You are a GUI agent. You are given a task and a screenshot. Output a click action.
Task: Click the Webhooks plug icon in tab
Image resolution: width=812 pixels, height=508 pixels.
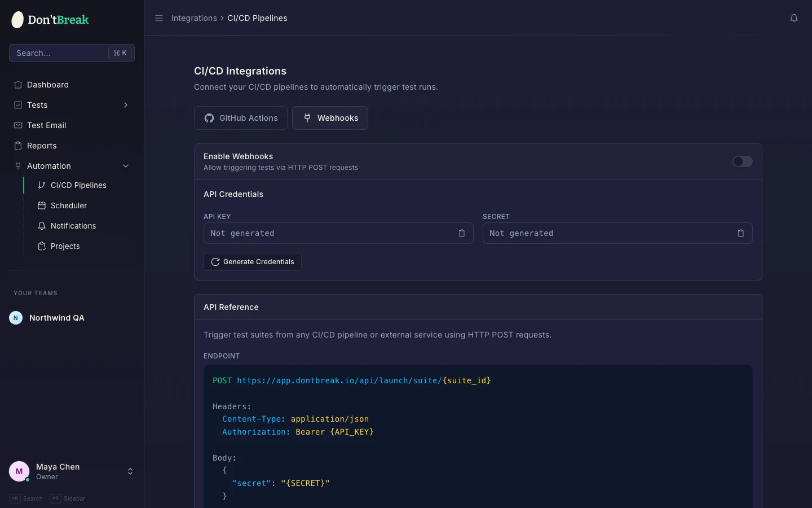[x=307, y=118]
